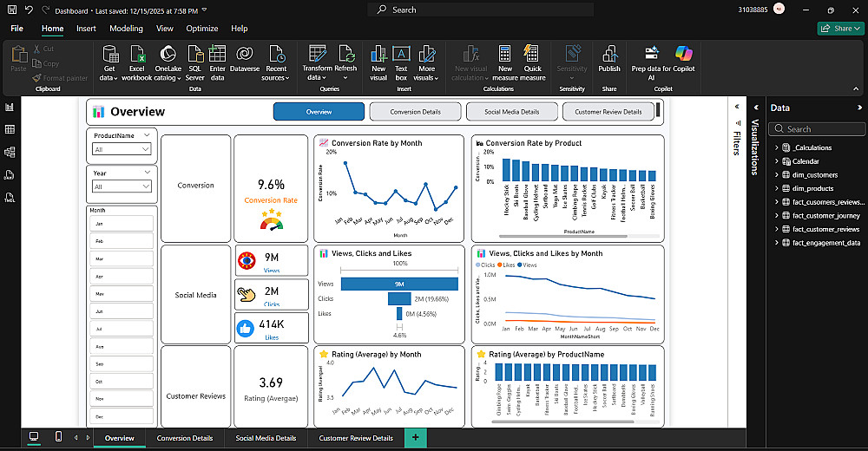Add a new report page
Viewport: 868px width, 451px height.
(x=415, y=438)
